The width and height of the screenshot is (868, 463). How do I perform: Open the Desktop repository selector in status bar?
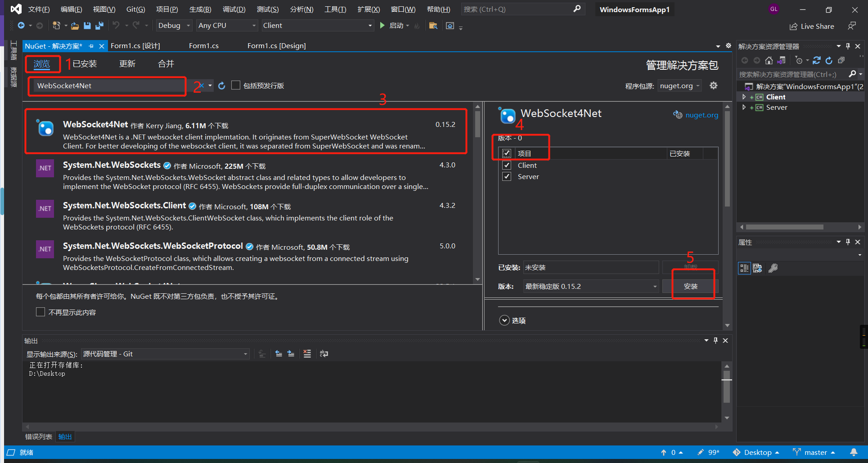(756, 452)
